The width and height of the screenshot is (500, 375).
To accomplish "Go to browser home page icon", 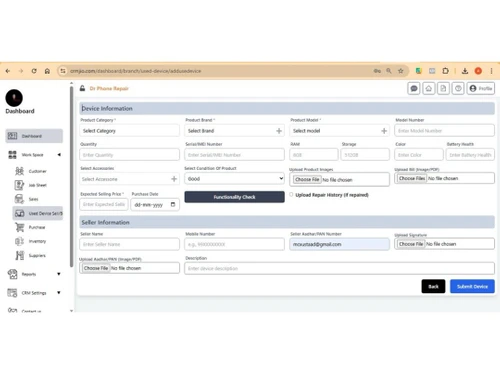I will point(47,71).
